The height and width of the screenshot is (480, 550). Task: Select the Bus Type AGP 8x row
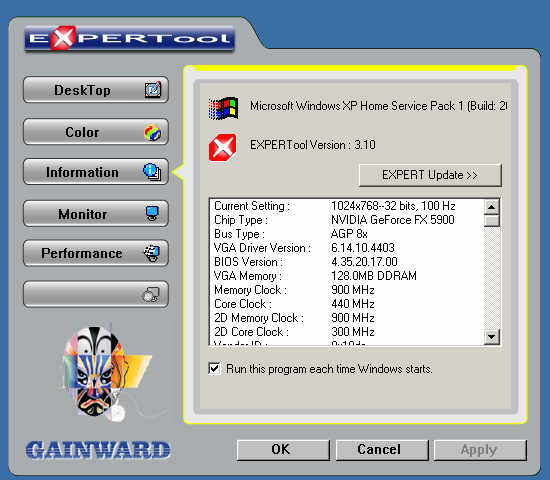[346, 234]
